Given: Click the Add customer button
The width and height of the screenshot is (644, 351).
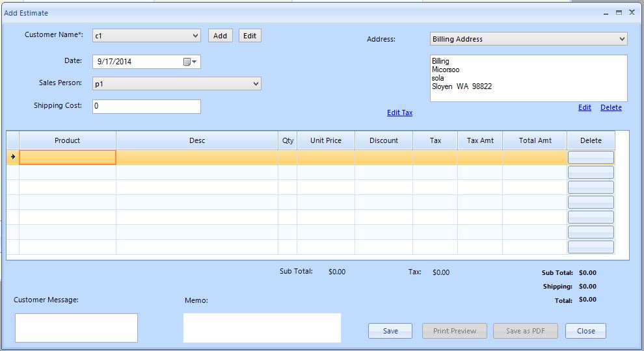Looking at the screenshot, I should pyautogui.click(x=221, y=36).
